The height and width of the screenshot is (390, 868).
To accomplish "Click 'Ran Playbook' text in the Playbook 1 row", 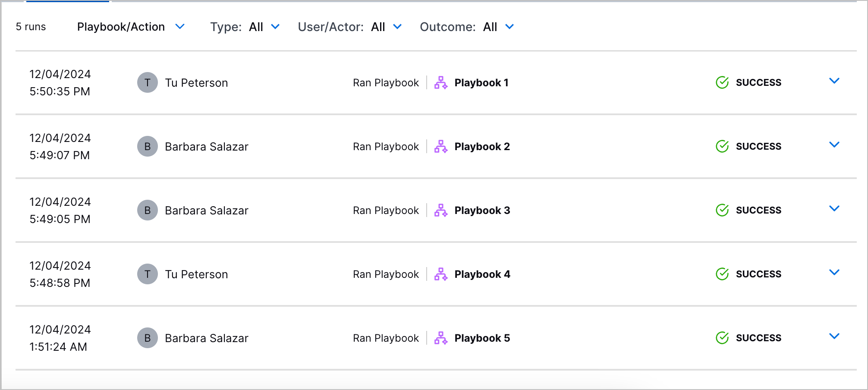I will tap(386, 82).
